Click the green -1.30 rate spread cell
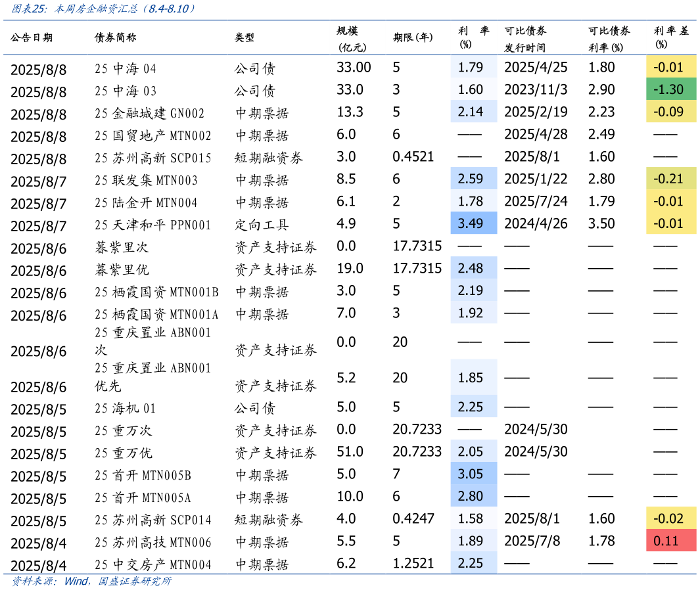700x590 pixels. (671, 89)
